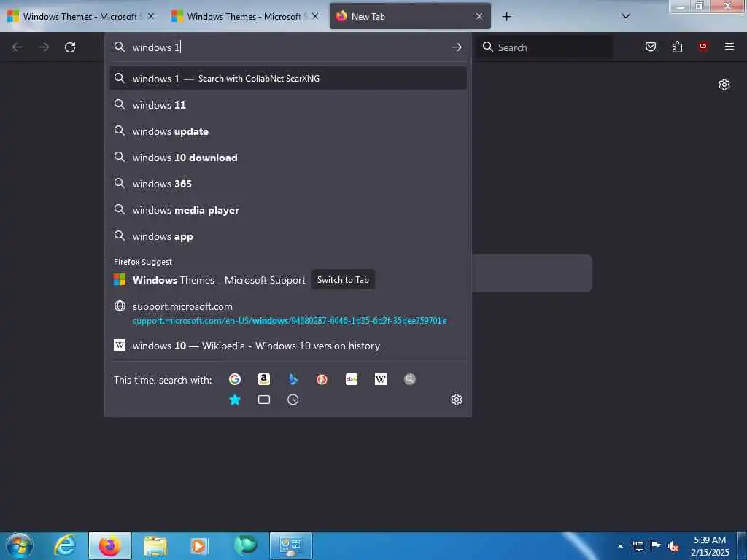Choose the 'windows 10 download' suggestion

(x=287, y=157)
